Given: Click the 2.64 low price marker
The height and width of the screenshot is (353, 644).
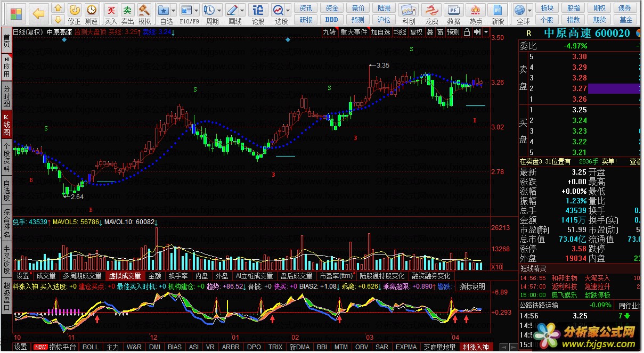Looking at the screenshot, I should [x=77, y=196].
